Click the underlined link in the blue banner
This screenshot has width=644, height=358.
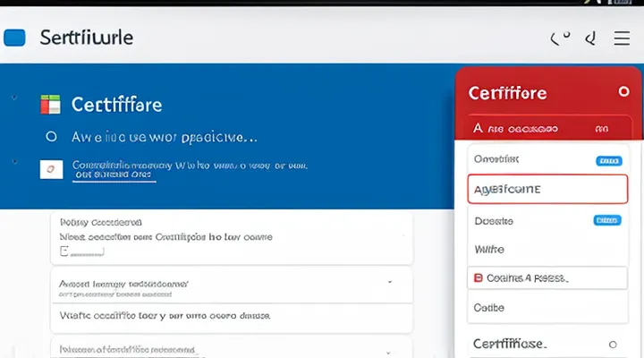(114, 176)
